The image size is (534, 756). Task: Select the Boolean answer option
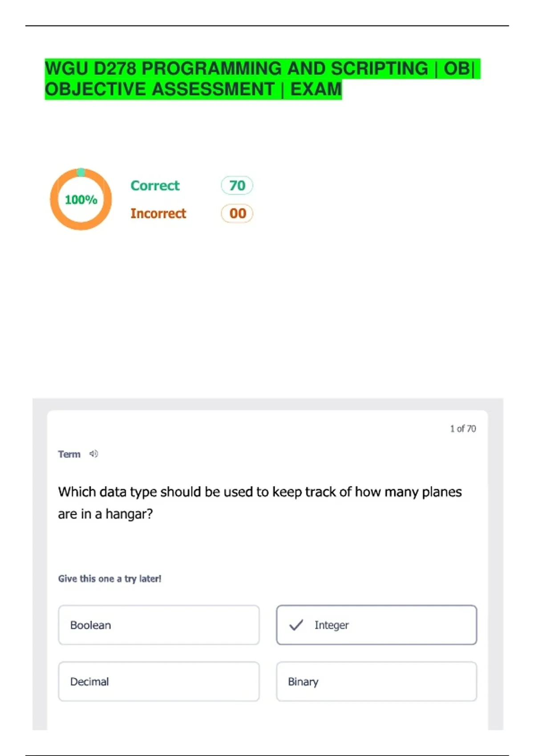click(158, 625)
